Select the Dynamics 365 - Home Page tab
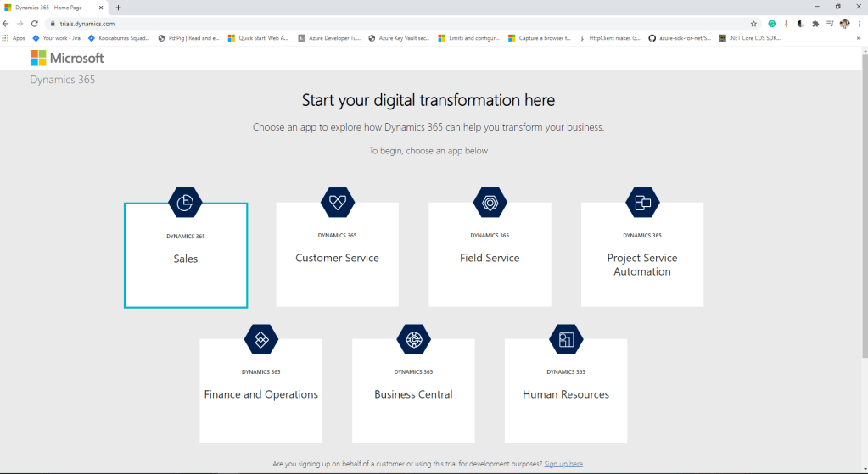Screen dimensions: 868x474 tap(55, 8)
